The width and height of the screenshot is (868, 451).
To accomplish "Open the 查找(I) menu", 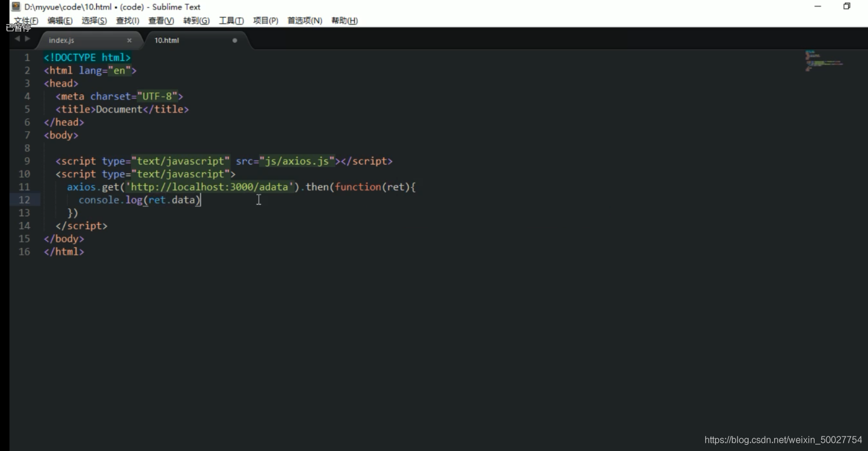I will (x=127, y=21).
